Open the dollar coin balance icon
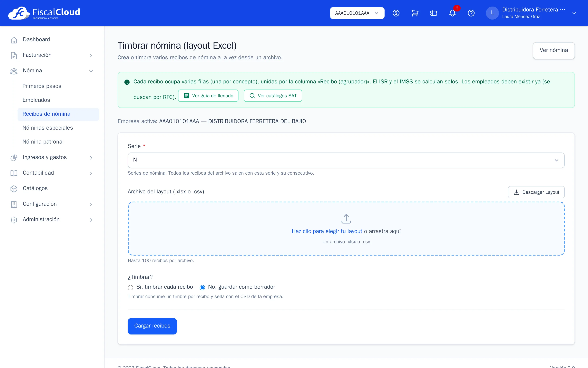Screen dimensions: 588x368 click(x=396, y=13)
